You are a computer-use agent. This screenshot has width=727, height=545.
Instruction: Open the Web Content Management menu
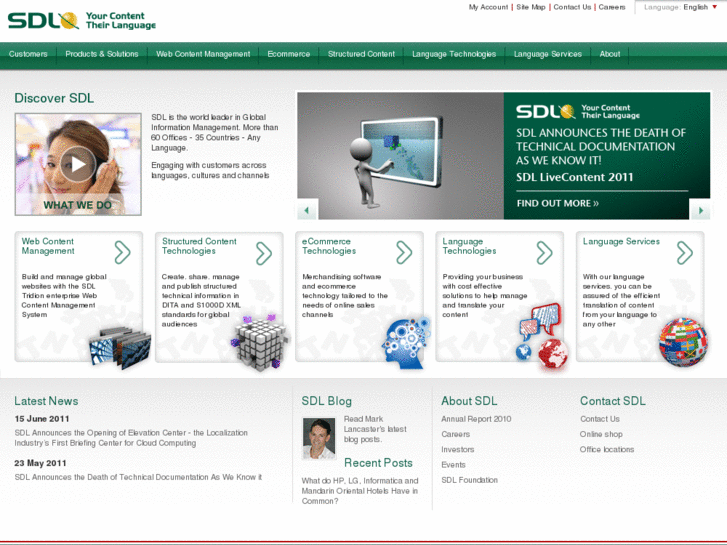click(203, 54)
